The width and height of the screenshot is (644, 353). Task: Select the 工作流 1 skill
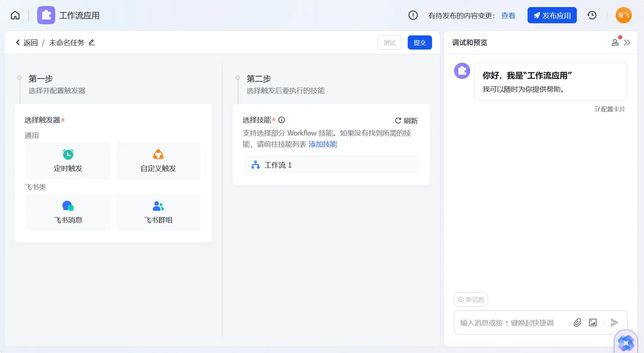[x=332, y=165]
